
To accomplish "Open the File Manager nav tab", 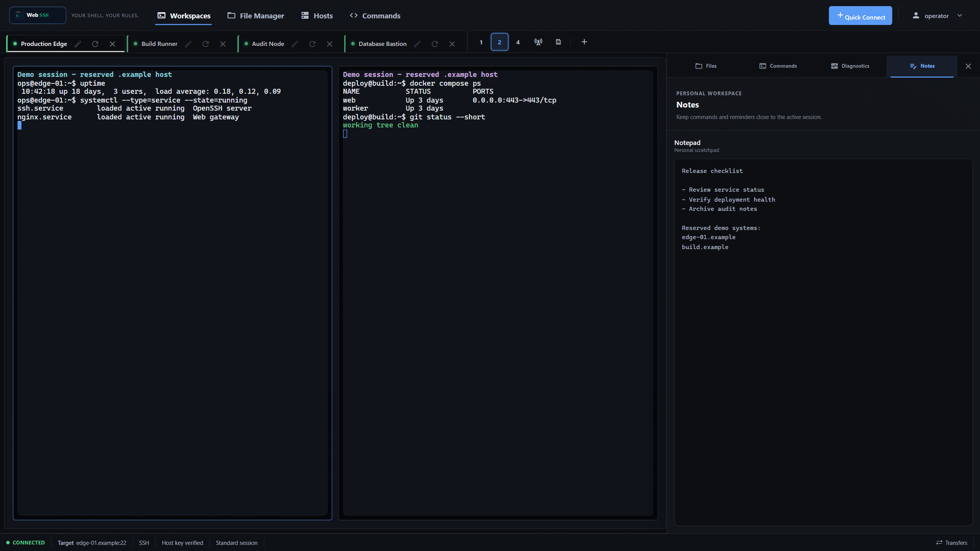I will pyautogui.click(x=256, y=16).
